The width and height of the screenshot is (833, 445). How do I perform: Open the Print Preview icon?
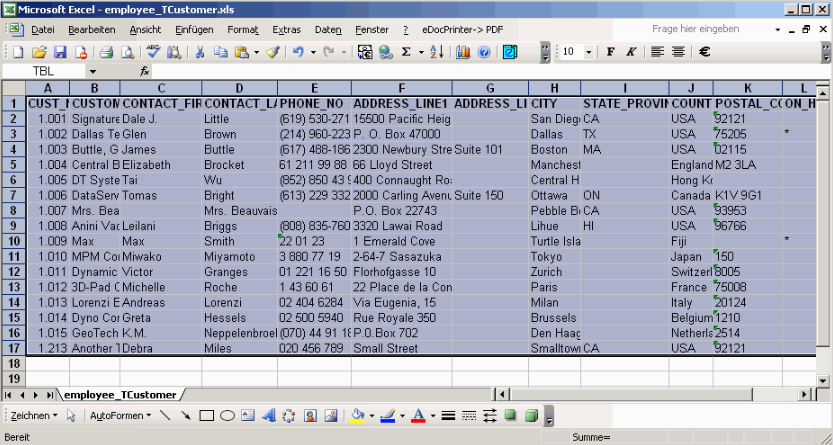[x=127, y=51]
